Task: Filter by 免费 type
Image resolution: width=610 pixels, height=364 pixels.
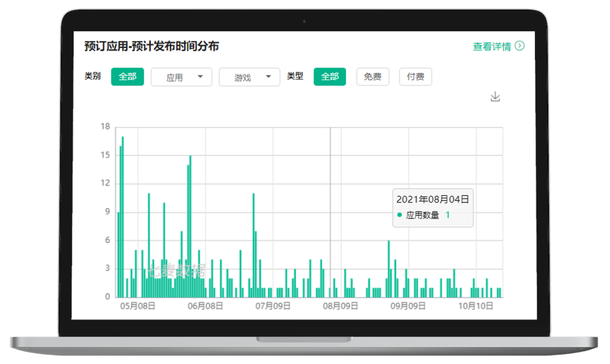Action: click(x=373, y=77)
